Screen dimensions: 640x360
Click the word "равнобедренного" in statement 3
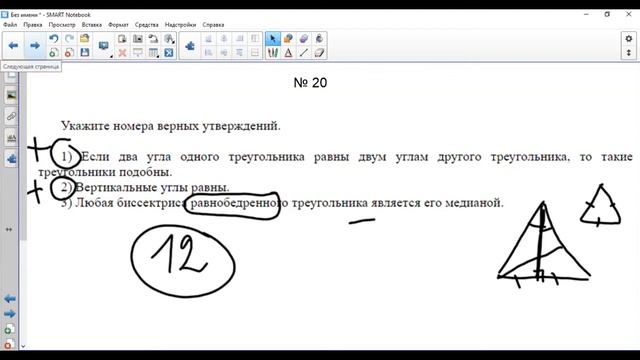click(x=239, y=203)
